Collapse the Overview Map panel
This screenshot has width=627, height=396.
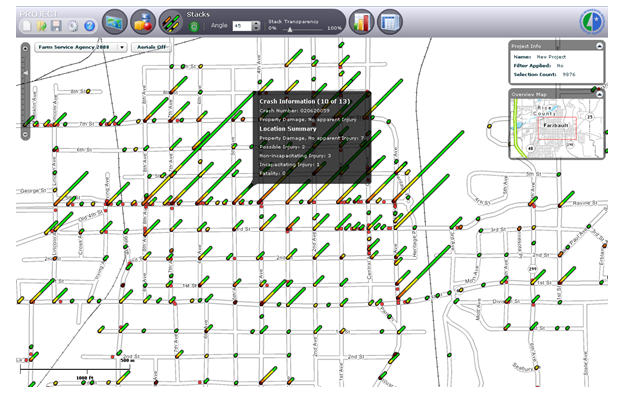click(599, 94)
